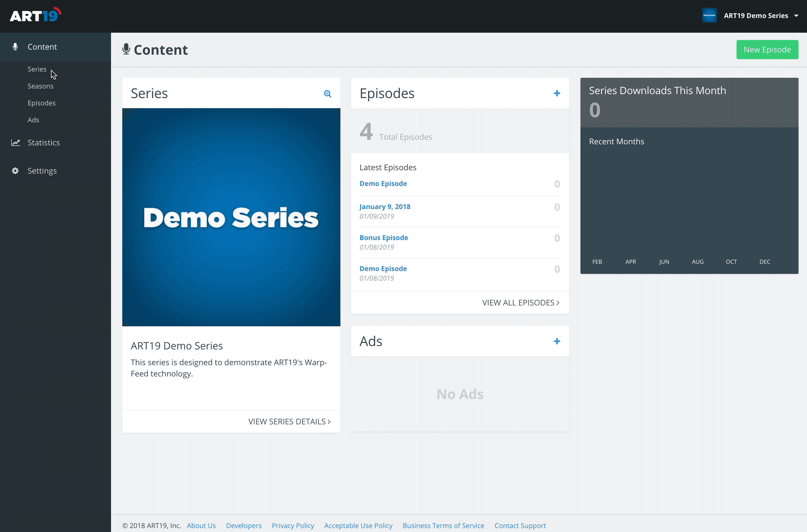
Task: Click the microphone icon beside Content in sidebar
Action: (15, 46)
